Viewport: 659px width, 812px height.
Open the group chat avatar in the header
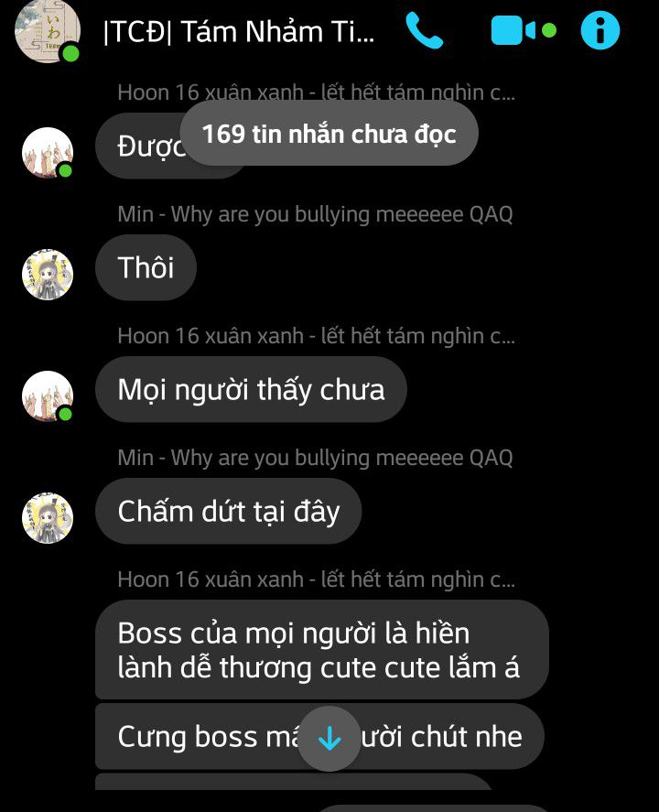pos(47,30)
